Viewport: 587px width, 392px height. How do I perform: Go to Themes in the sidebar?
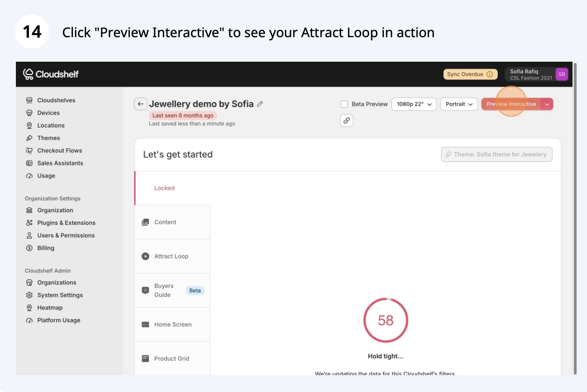click(x=49, y=138)
